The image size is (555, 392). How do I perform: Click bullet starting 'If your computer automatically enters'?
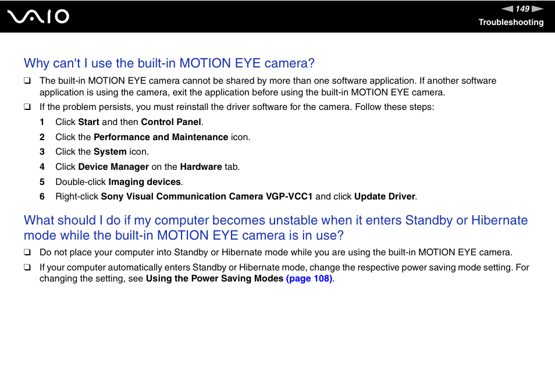[x=284, y=273]
